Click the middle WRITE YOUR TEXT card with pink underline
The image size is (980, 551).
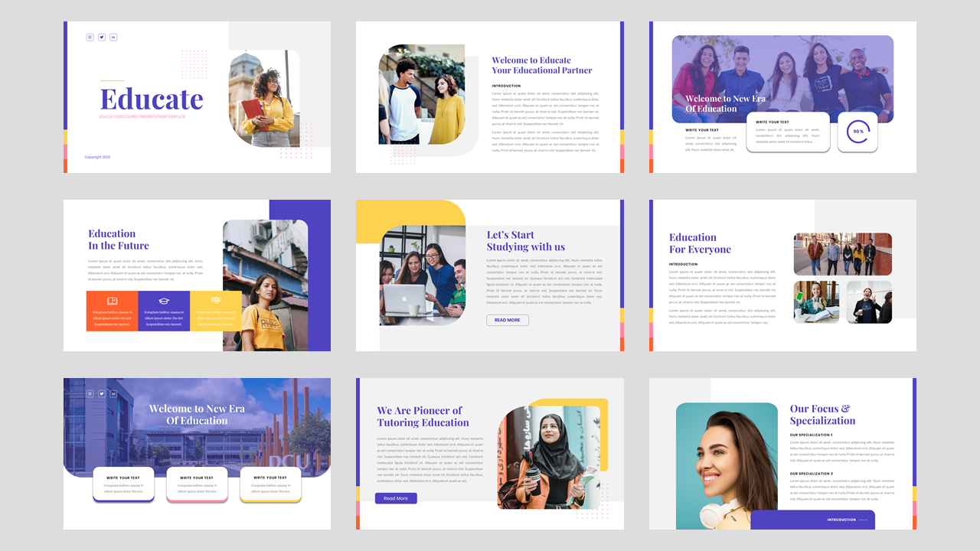[x=197, y=484]
